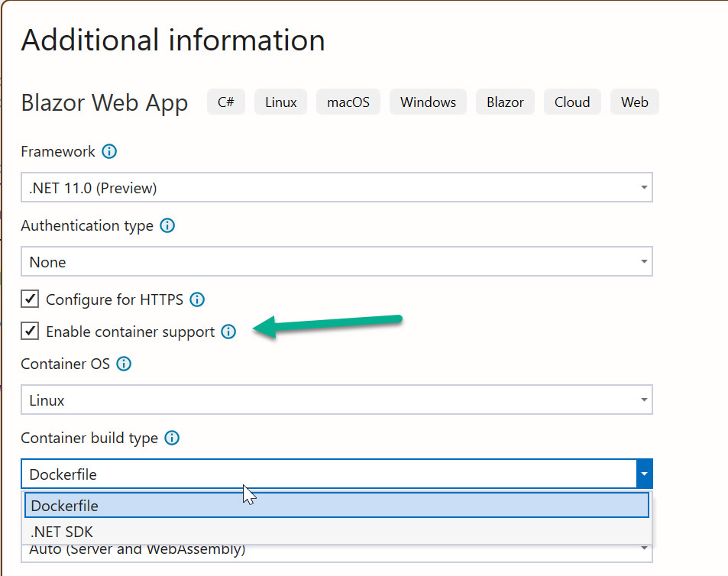Open the Configure for HTTPS info icon
728x576 pixels.
pos(196,299)
